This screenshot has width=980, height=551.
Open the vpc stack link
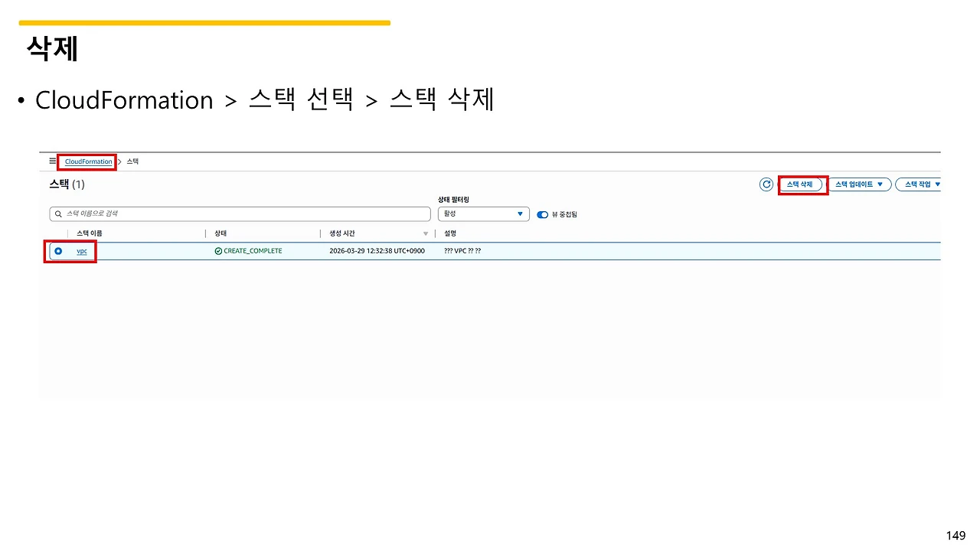coord(81,251)
